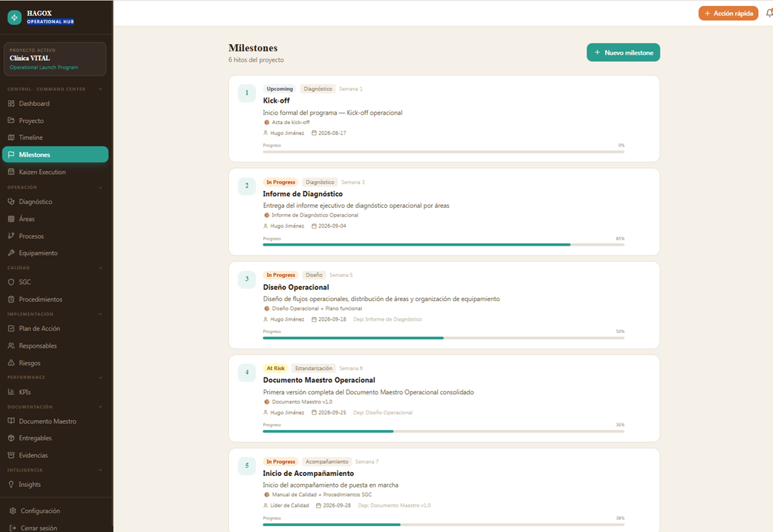Open the notifications bell icon
773x532 pixels.
(769, 14)
